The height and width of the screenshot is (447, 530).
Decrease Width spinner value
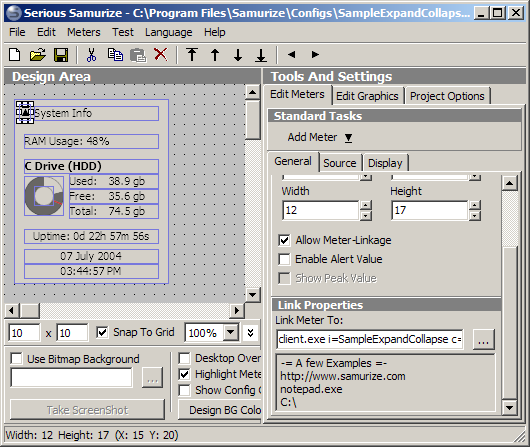coord(365,215)
